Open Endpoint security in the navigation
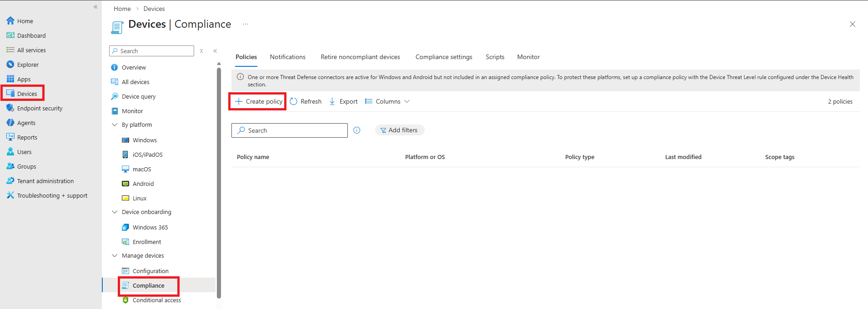868x309 pixels. tap(35, 108)
